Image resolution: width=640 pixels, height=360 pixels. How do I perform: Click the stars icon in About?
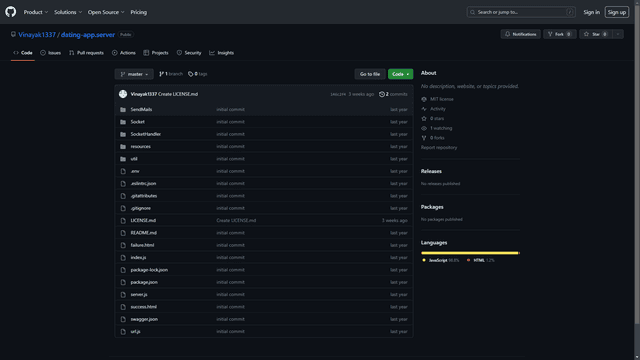coord(424,118)
